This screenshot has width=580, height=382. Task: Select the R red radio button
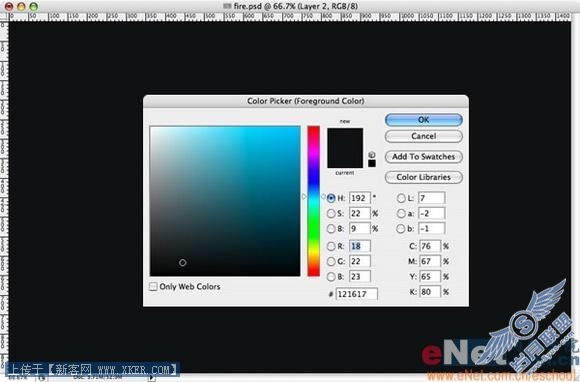(x=331, y=246)
